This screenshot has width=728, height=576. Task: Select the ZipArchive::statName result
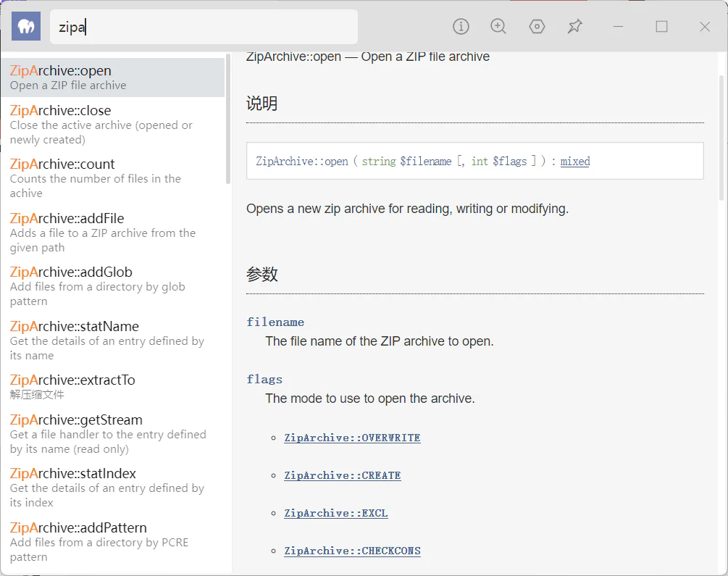tap(113, 341)
